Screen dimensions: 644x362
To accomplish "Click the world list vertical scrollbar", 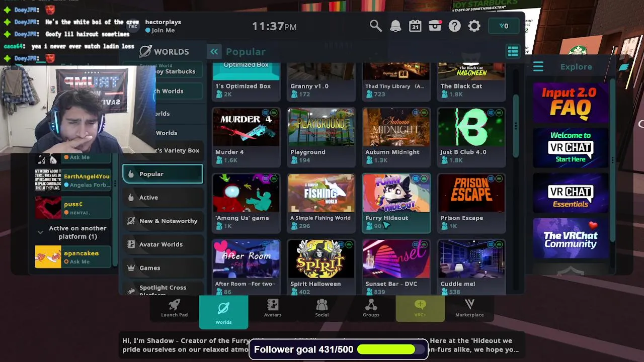I will [515, 126].
